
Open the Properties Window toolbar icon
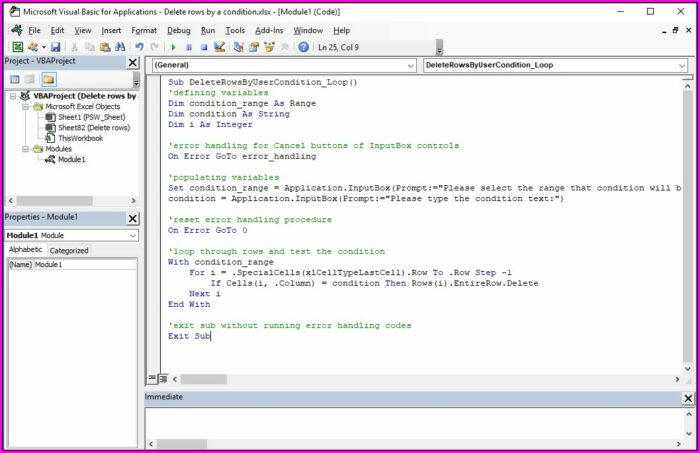(254, 47)
